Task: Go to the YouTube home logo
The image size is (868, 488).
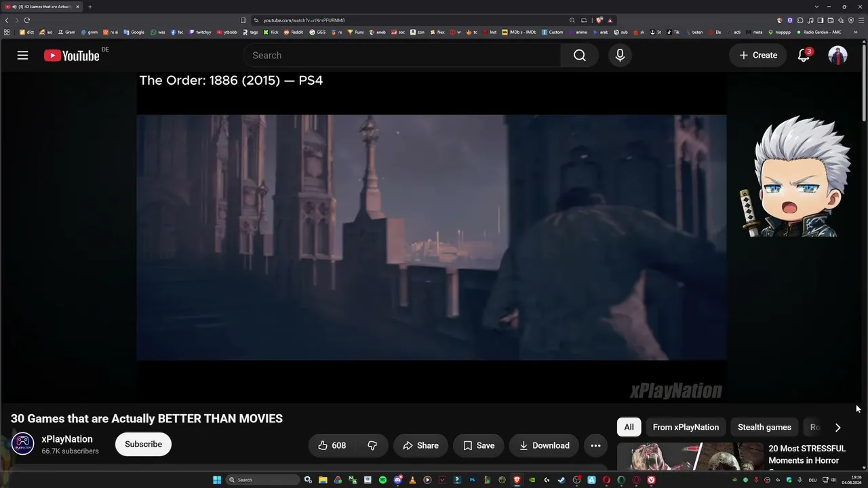Action: pyautogui.click(x=72, y=56)
